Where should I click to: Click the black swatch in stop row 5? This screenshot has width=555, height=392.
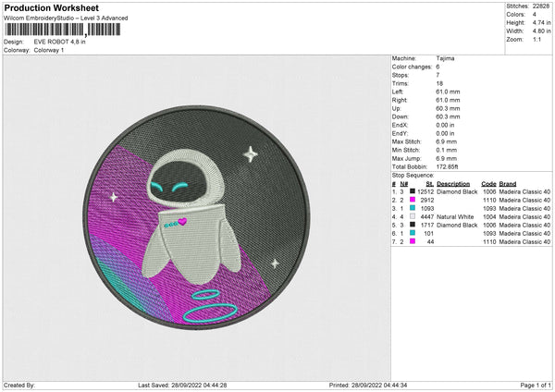click(x=413, y=225)
